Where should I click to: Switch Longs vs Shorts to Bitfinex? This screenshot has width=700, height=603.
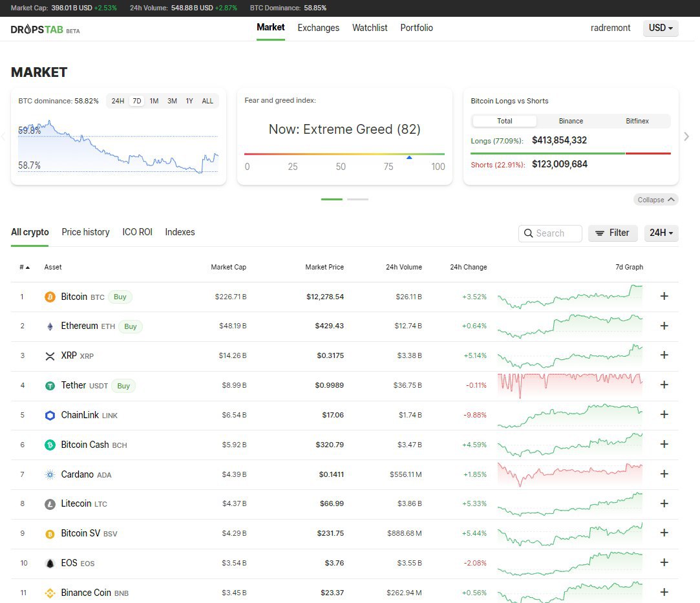(637, 121)
